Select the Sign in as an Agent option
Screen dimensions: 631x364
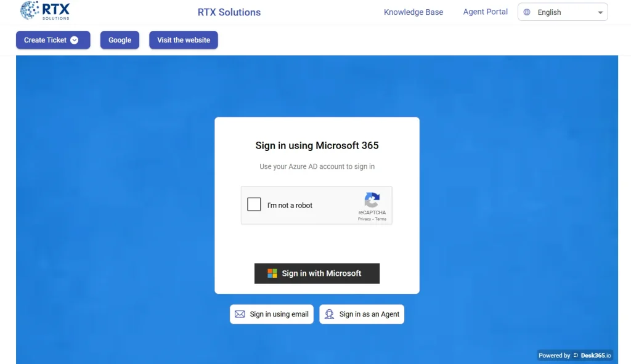tap(361, 313)
